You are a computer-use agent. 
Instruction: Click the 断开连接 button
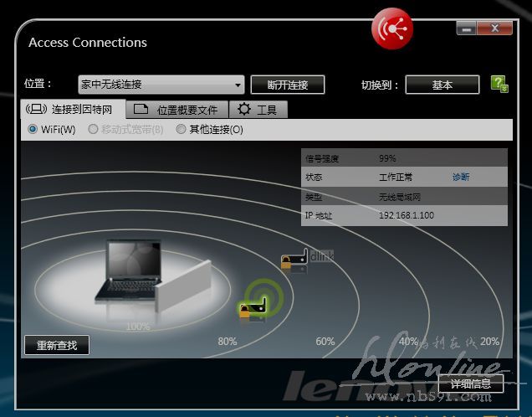pyautogui.click(x=288, y=85)
